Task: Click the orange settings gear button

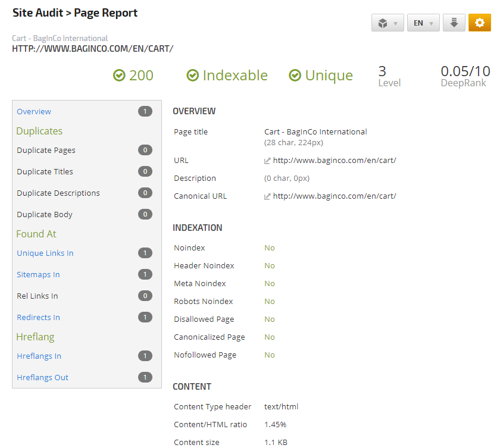Action: tap(479, 23)
